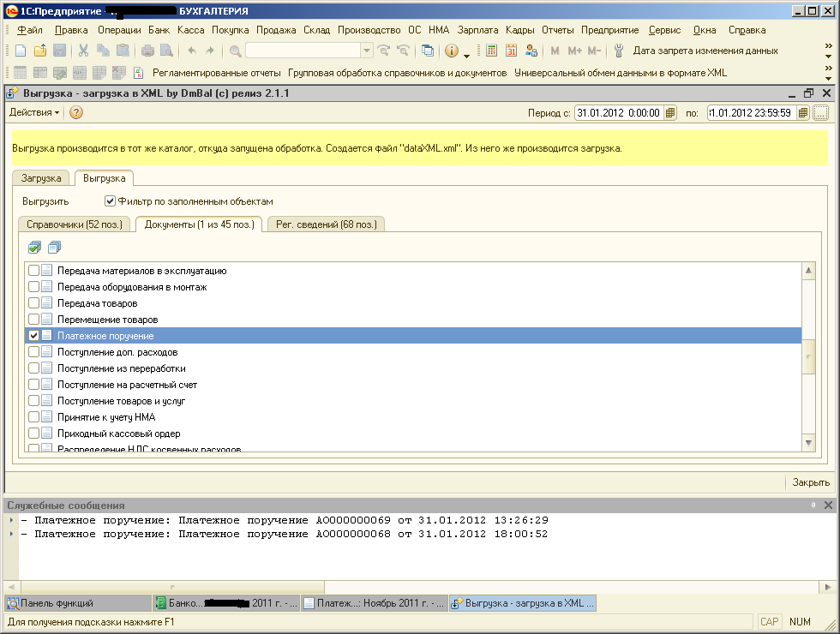Click the cut scissors icon
The height and width of the screenshot is (634, 840).
pyautogui.click(x=84, y=51)
